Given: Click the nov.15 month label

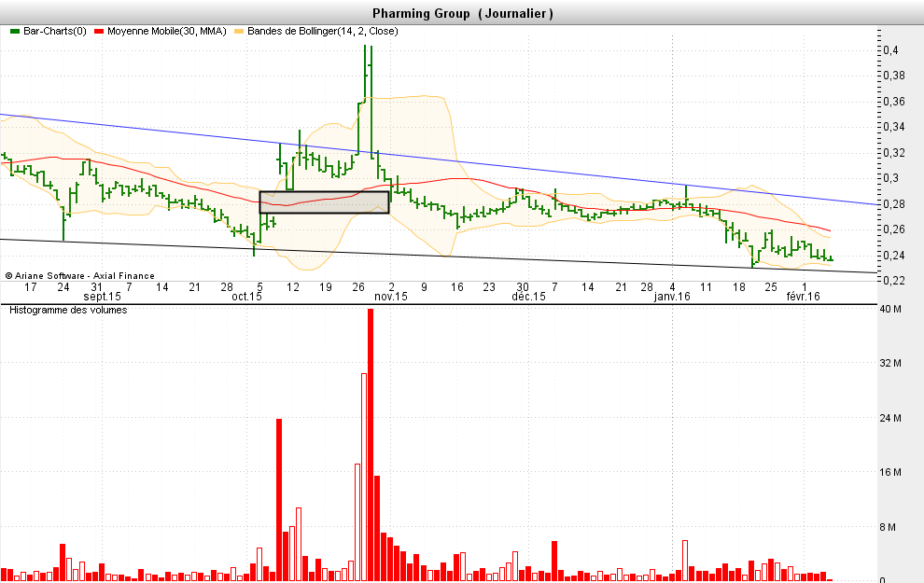Looking at the screenshot, I should [391, 297].
